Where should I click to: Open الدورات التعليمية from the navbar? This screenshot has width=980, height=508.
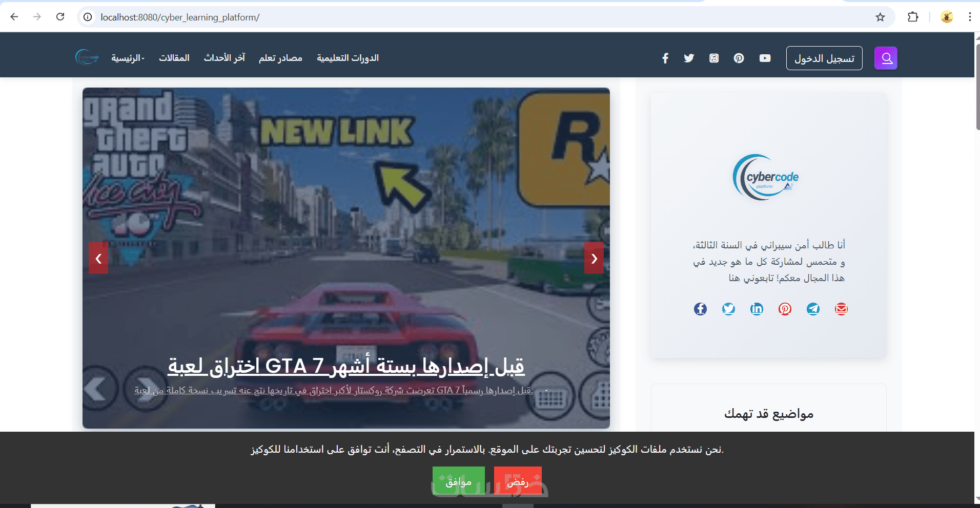click(x=348, y=58)
